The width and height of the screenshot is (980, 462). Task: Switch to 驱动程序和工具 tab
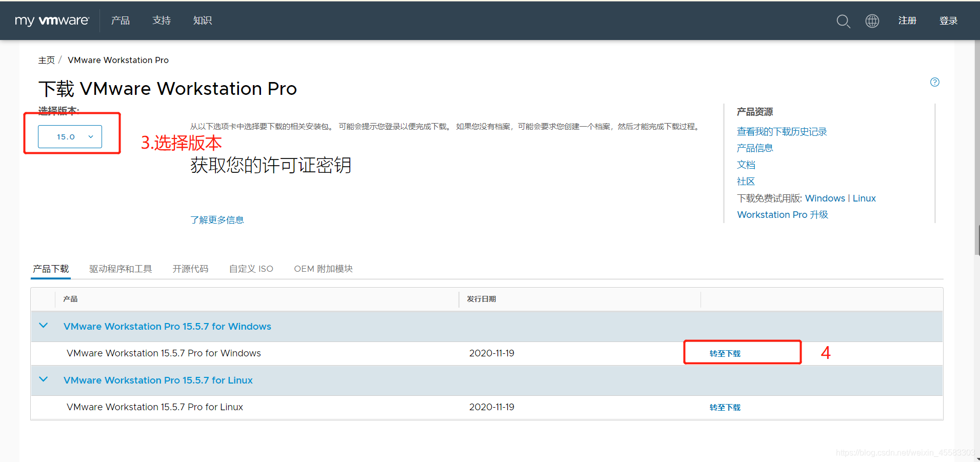(121, 269)
